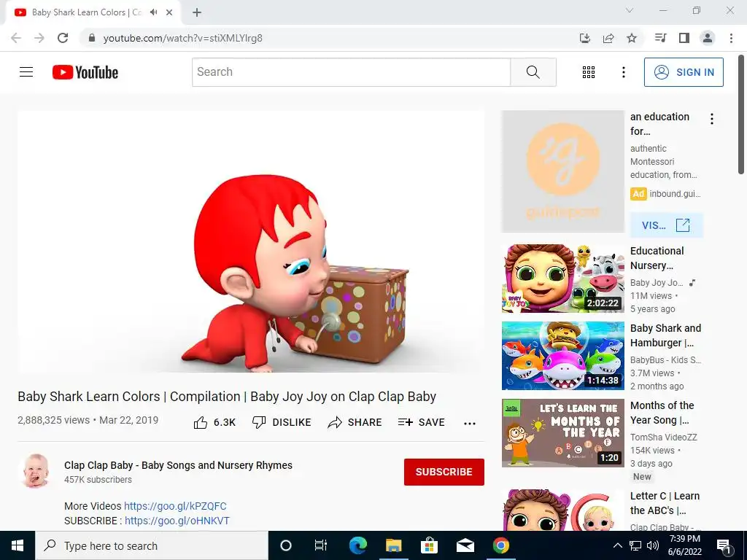Open Months of the Year Song title
747x560 pixels.
tap(662, 413)
